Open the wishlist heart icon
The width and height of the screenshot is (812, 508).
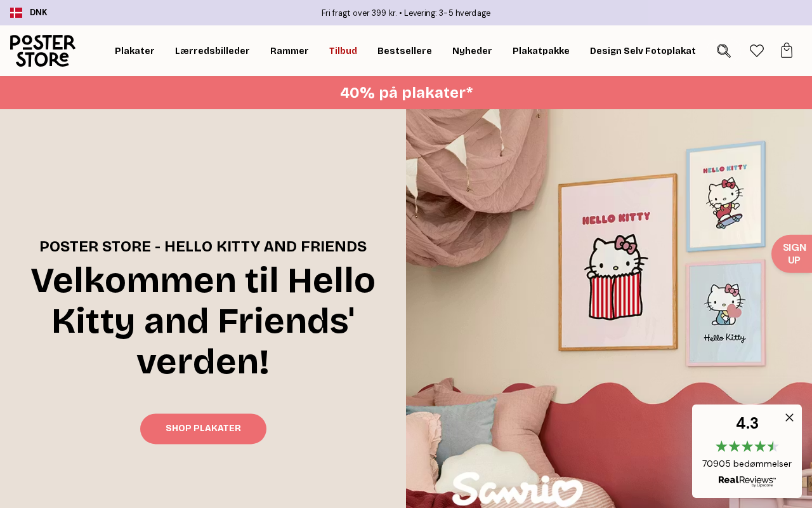(x=757, y=51)
